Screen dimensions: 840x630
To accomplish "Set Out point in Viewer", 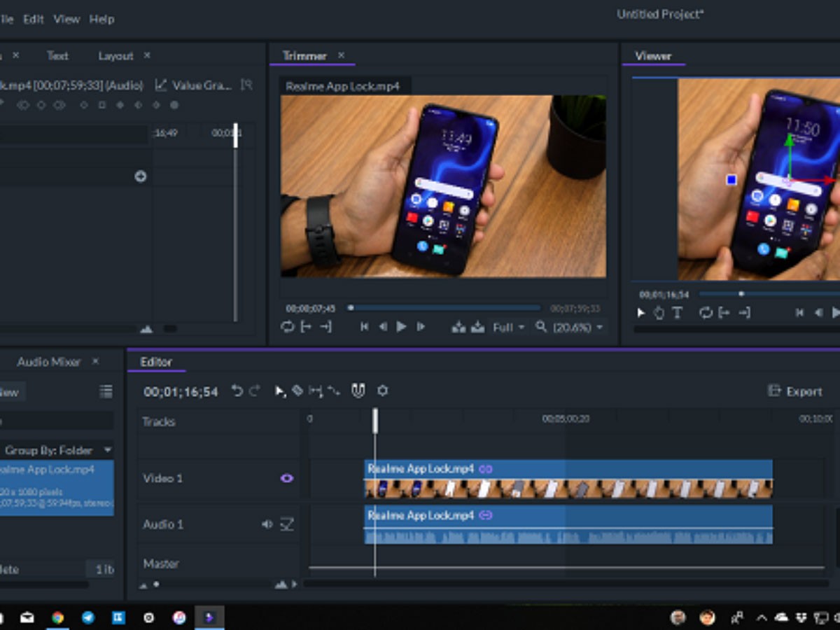I will click(x=744, y=313).
